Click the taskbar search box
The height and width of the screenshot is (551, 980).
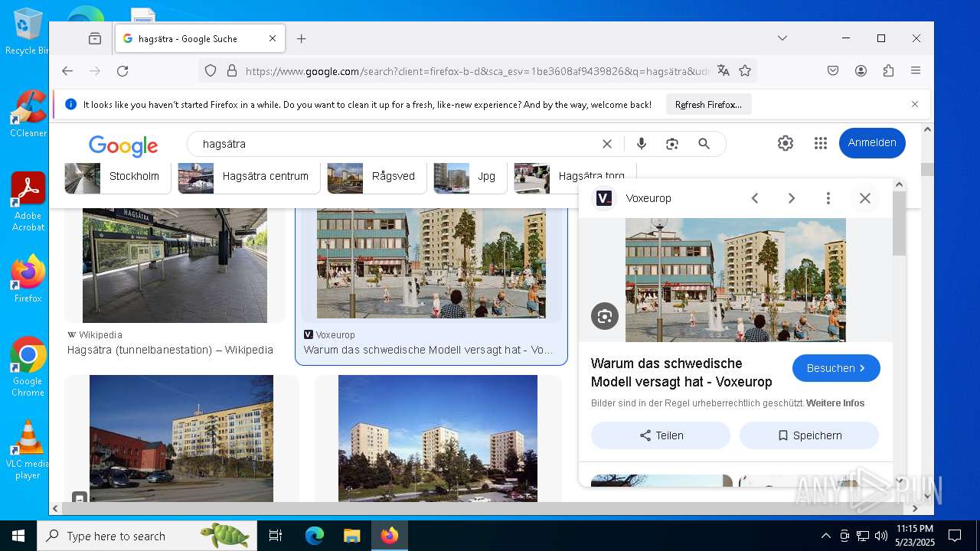147,536
